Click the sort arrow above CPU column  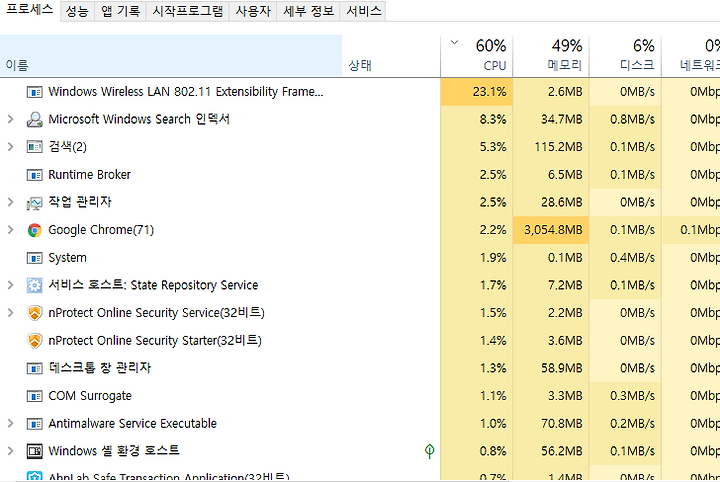pos(455,43)
